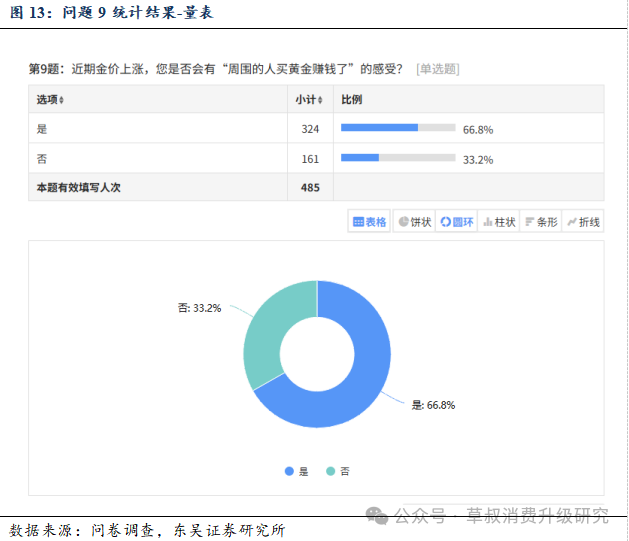
Task: Sort by the 小计 column arrow
Action: [x=320, y=100]
